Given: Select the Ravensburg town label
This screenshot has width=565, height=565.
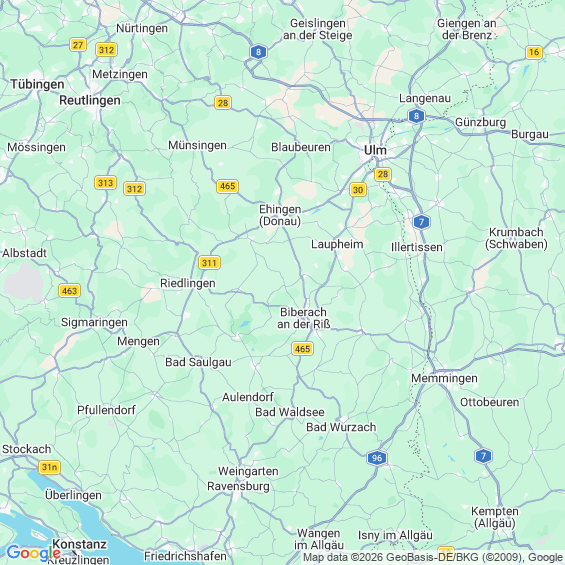Looking at the screenshot, I should 238,486.
